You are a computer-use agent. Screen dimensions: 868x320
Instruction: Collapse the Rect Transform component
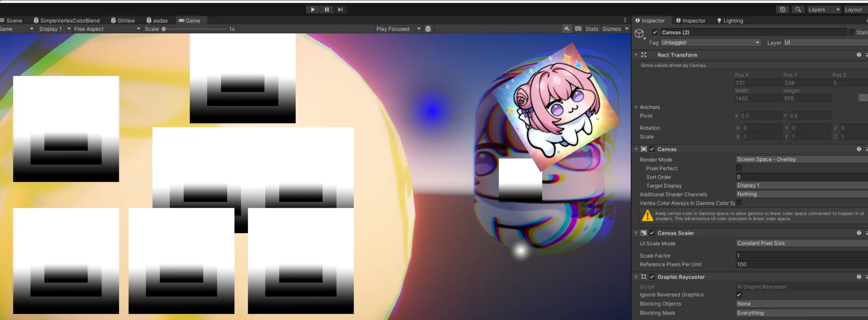tap(636, 55)
